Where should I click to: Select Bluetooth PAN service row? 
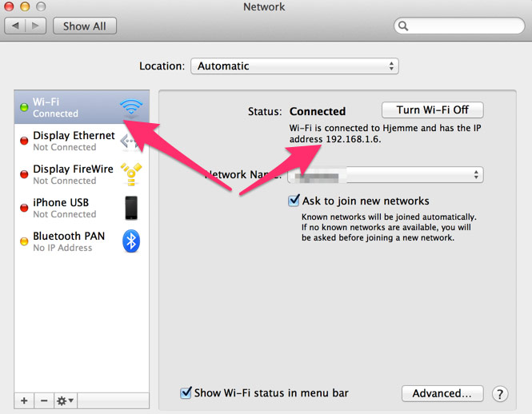tap(82, 241)
